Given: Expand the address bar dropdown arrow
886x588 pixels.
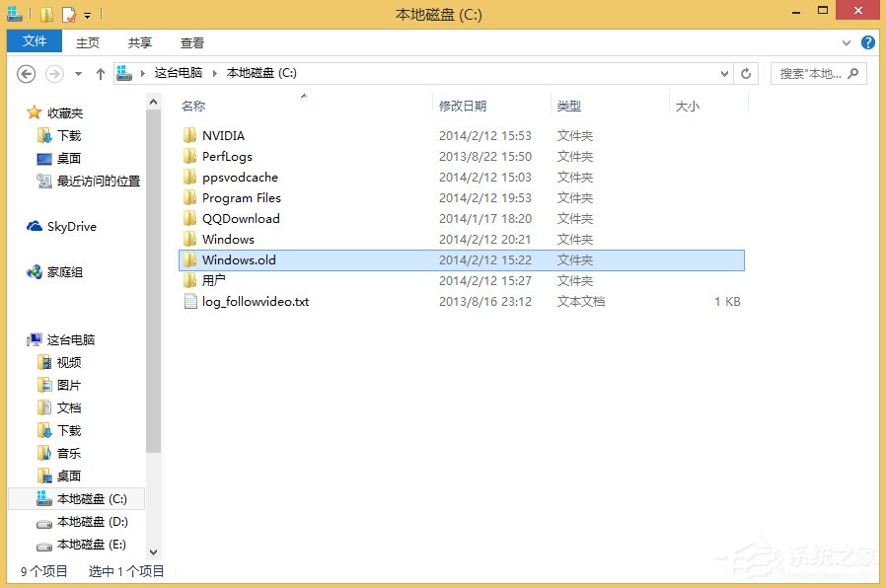Looking at the screenshot, I should [725, 72].
